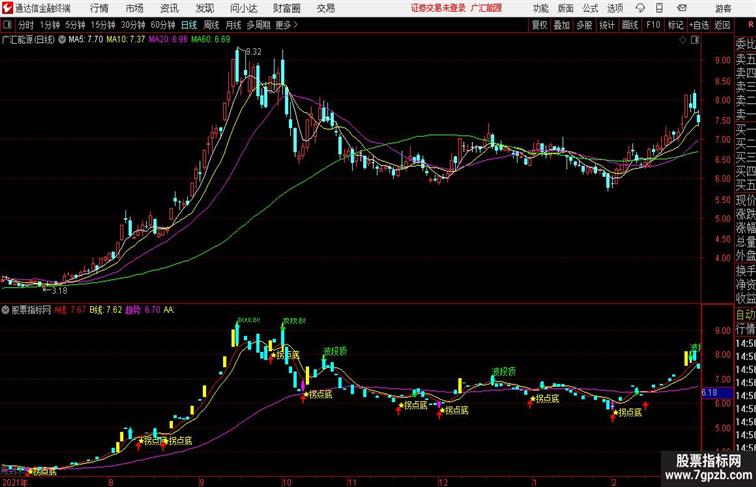Click the 股票指标网 indicator name
The image size is (756, 487).
pyautogui.click(x=31, y=310)
